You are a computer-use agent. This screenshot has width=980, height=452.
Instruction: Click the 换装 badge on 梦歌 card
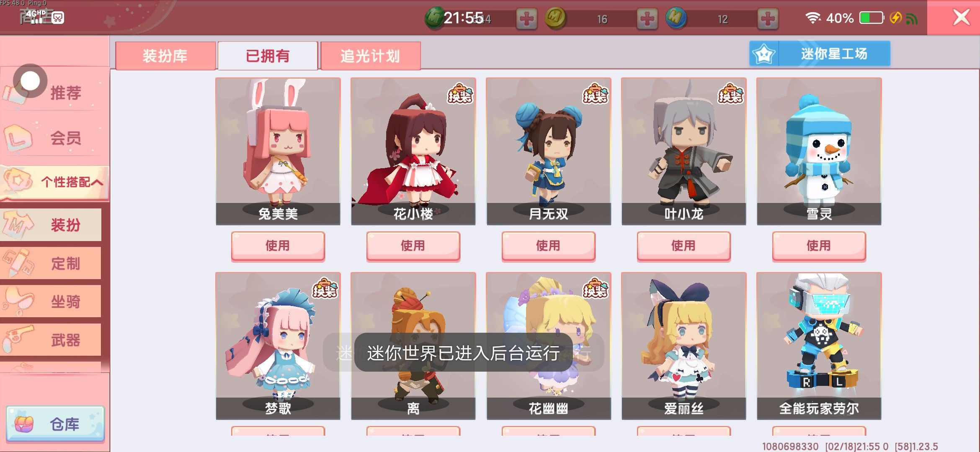click(325, 288)
